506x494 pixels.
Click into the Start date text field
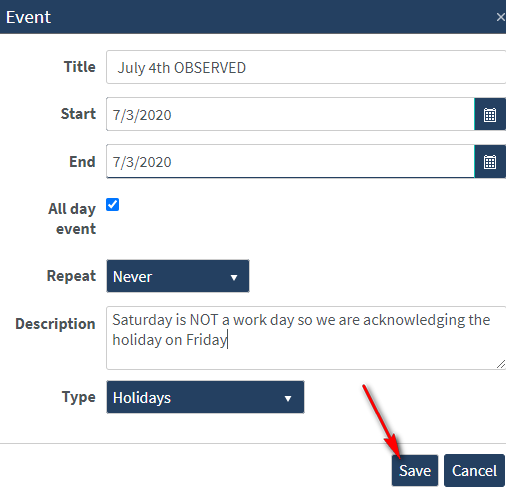(x=290, y=114)
